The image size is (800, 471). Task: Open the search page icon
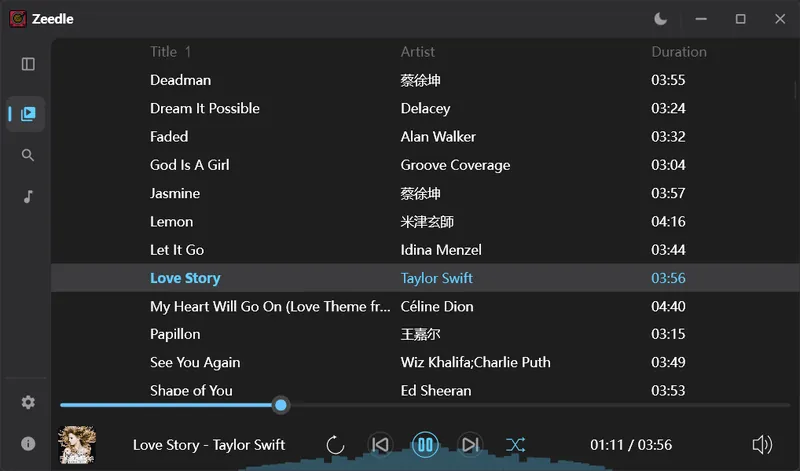[x=28, y=155]
